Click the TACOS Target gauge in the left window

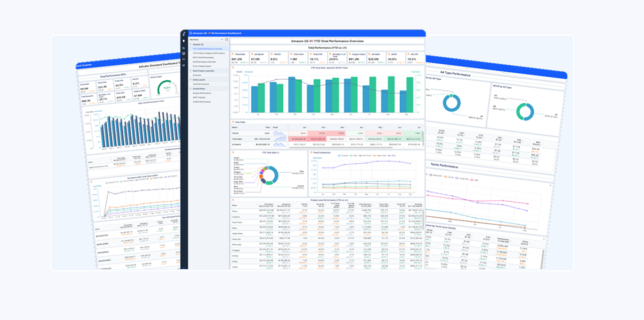point(167,87)
